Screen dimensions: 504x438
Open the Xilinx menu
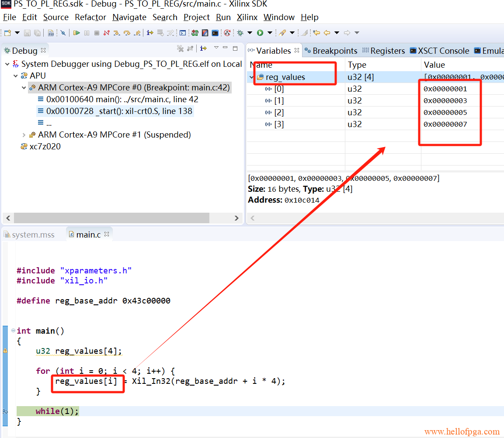coord(247,17)
